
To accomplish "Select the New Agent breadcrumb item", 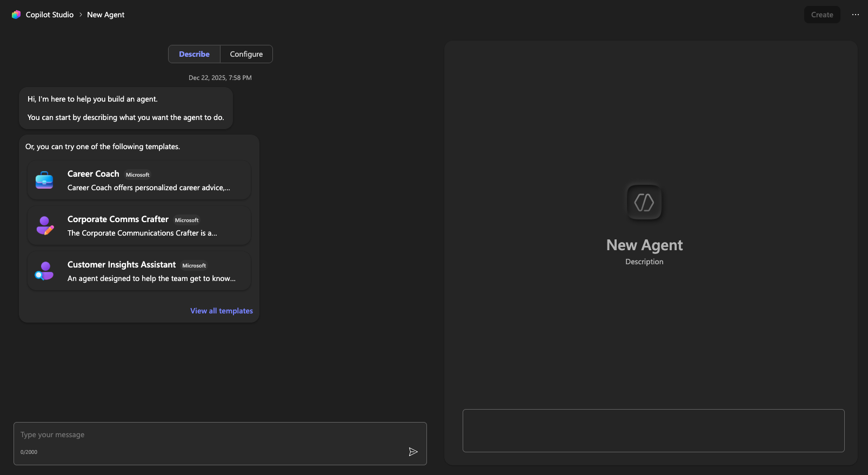I will click(x=105, y=15).
